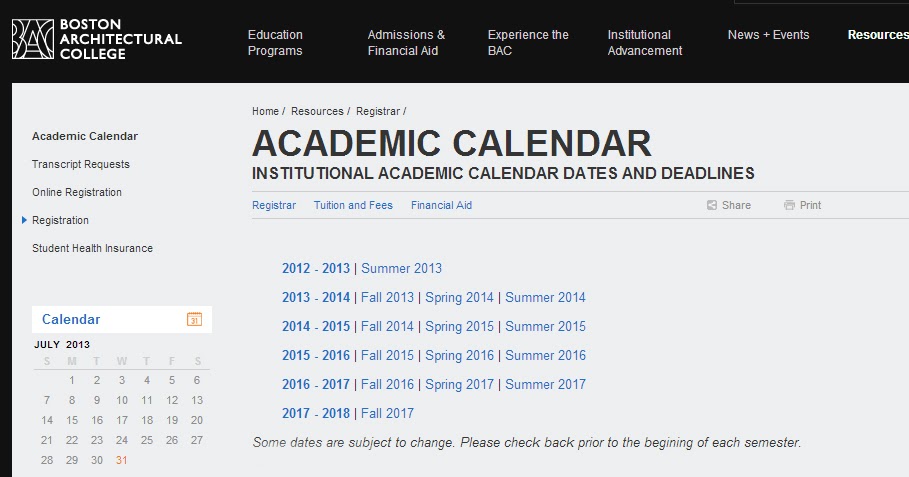This screenshot has height=477, width=909.
Task: Open the Spring 2016 calendar link
Action: 459,355
